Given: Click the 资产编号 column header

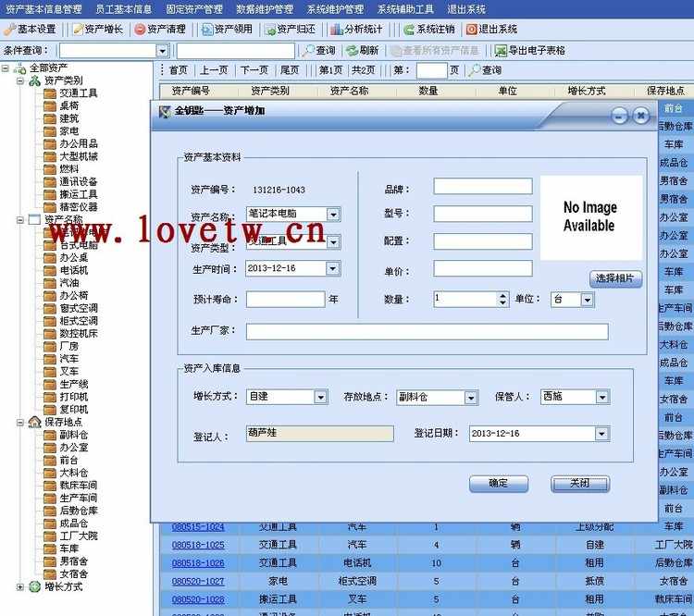Looking at the screenshot, I should tap(191, 91).
